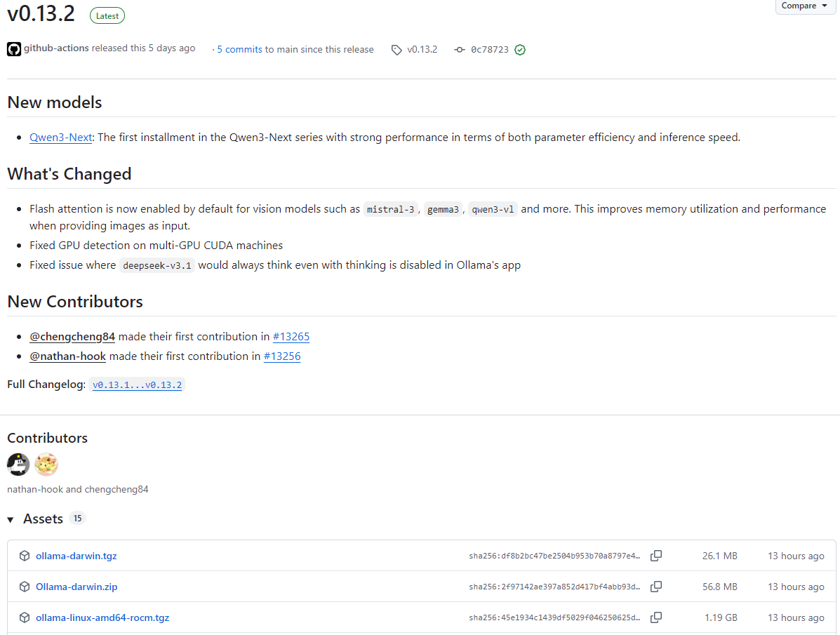Image resolution: width=840 pixels, height=635 pixels.
Task: Click the green verified checkmark icon
Action: click(520, 50)
